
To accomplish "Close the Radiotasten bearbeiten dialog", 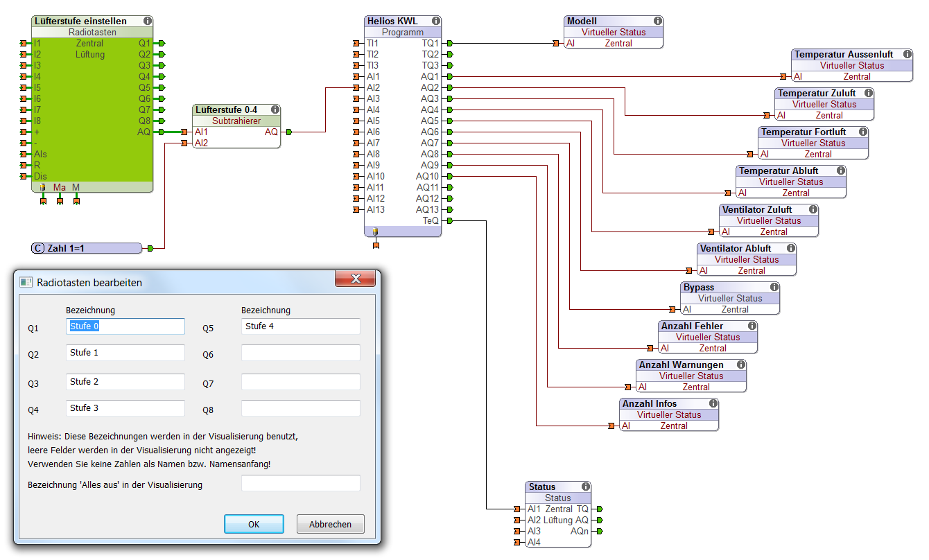I will (356, 279).
